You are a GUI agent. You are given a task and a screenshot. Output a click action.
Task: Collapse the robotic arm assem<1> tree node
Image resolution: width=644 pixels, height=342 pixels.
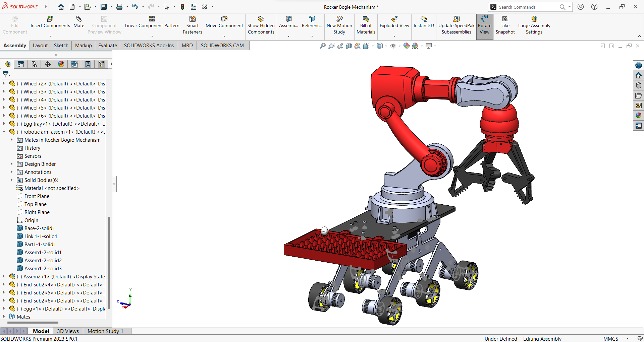[4, 132]
